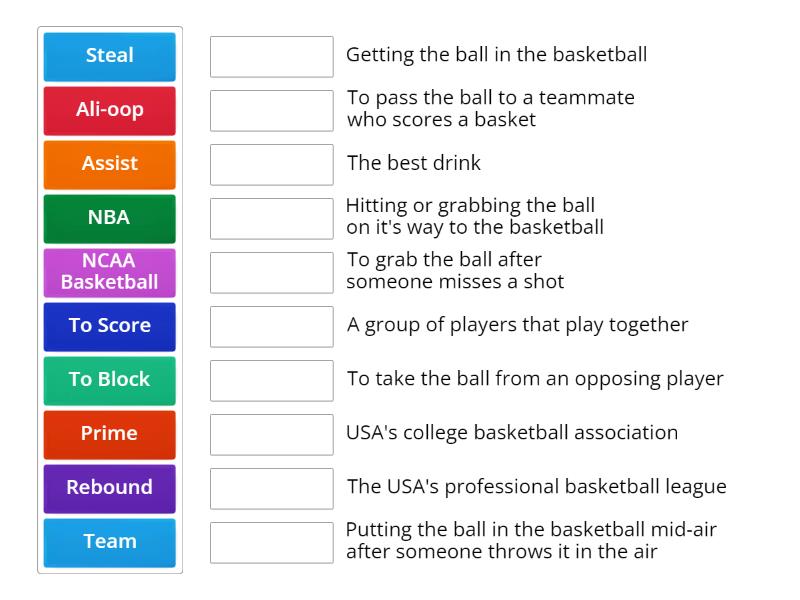This screenshot has width=800, height=600.
Task: Select the Ali-oop word tile
Action: pyautogui.click(x=109, y=110)
